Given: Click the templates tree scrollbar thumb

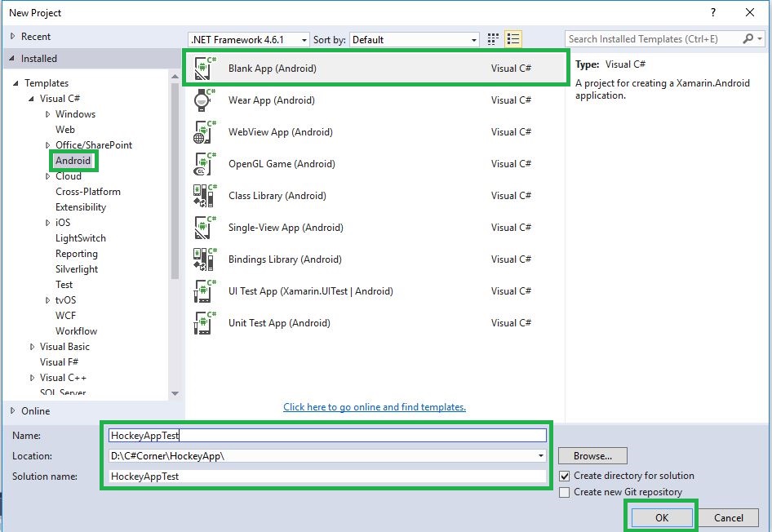Looking at the screenshot, I should click(175, 180).
